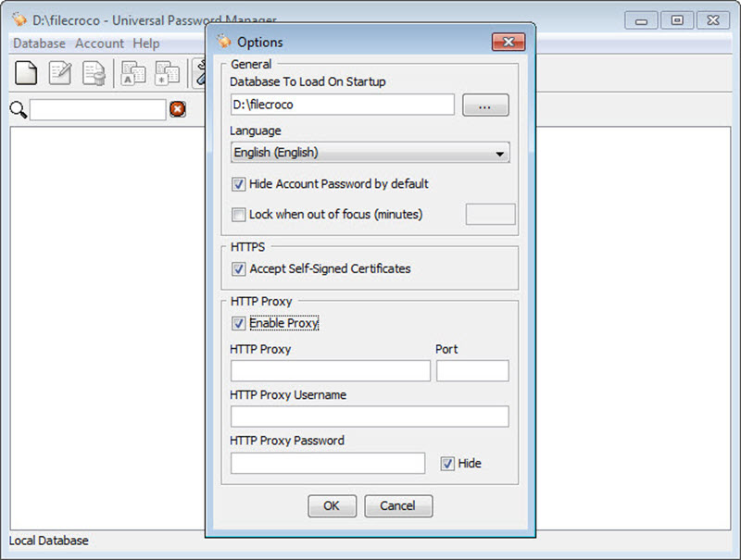Click the Copy Username toolbar icon
This screenshot has height=560, width=741.
133,73
